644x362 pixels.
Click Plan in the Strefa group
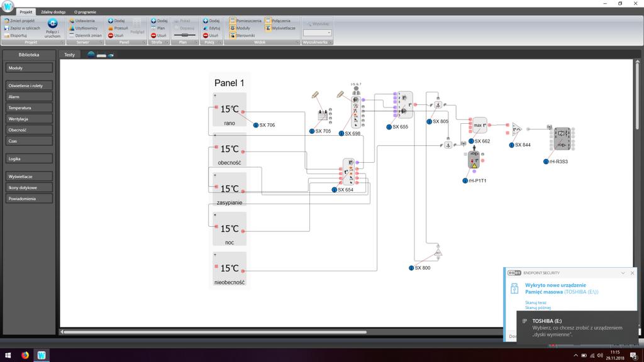point(158,28)
